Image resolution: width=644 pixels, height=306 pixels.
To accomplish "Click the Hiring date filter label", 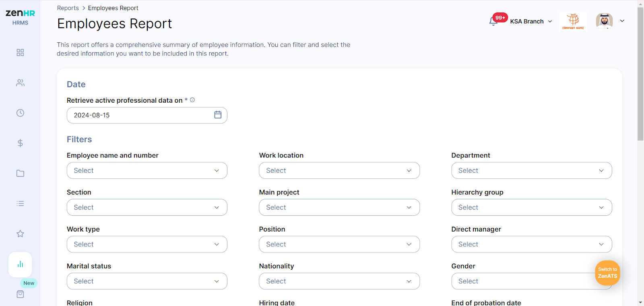I will pos(277,303).
